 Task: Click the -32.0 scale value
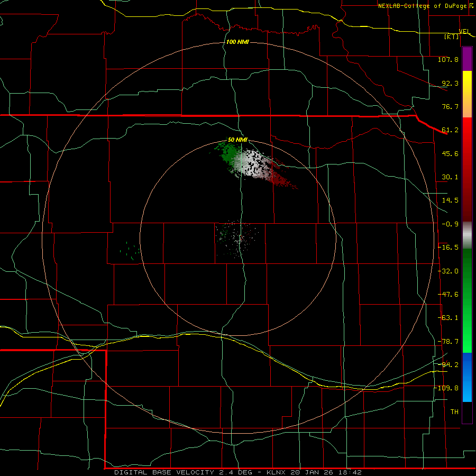click(448, 271)
